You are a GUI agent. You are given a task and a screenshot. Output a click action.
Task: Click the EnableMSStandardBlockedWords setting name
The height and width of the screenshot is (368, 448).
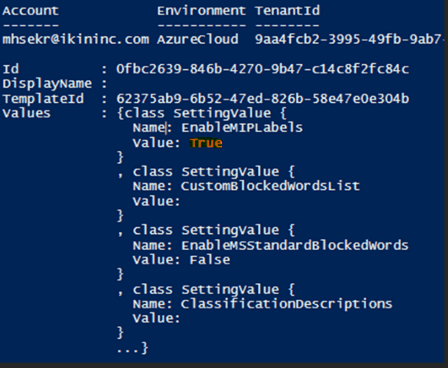295,245
